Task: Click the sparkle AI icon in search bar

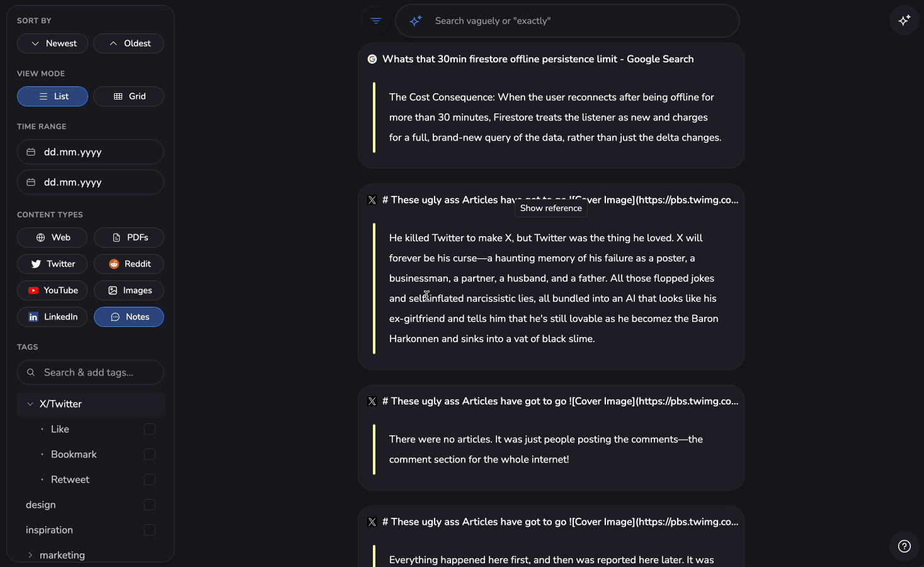Action: [416, 21]
